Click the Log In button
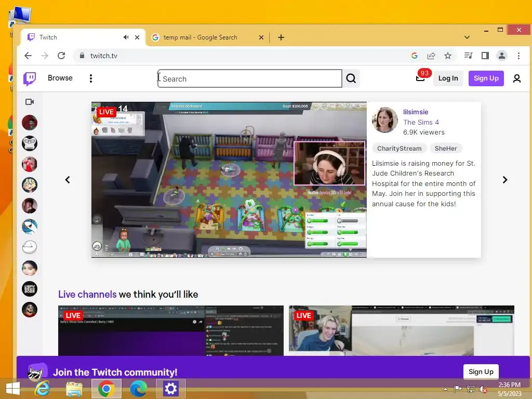 coord(448,78)
